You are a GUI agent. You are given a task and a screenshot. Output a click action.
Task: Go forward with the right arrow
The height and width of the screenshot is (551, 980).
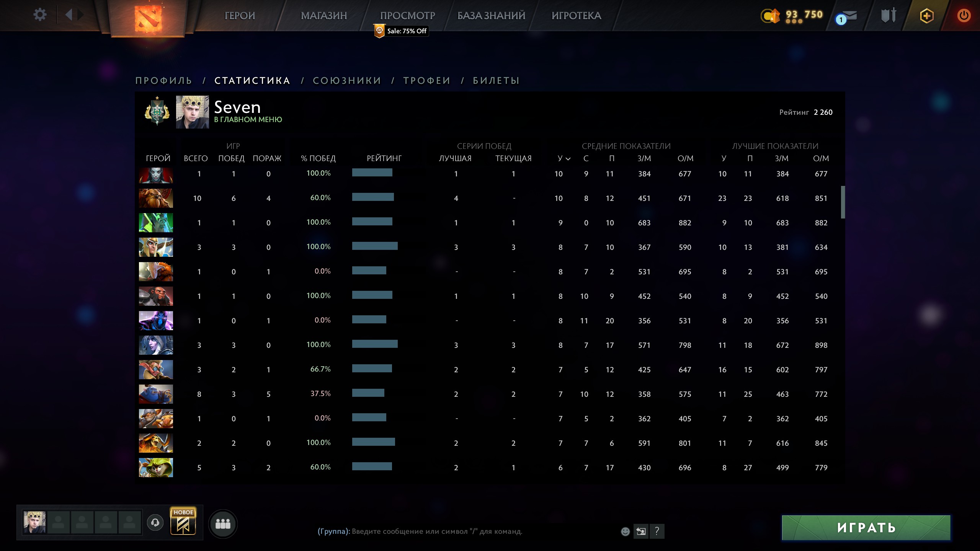pos(80,15)
